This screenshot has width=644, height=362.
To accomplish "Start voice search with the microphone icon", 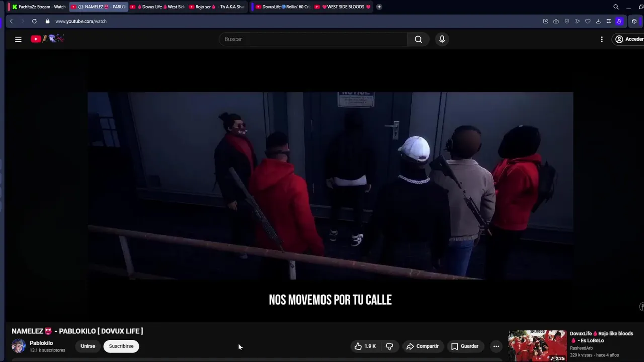I will click(442, 39).
